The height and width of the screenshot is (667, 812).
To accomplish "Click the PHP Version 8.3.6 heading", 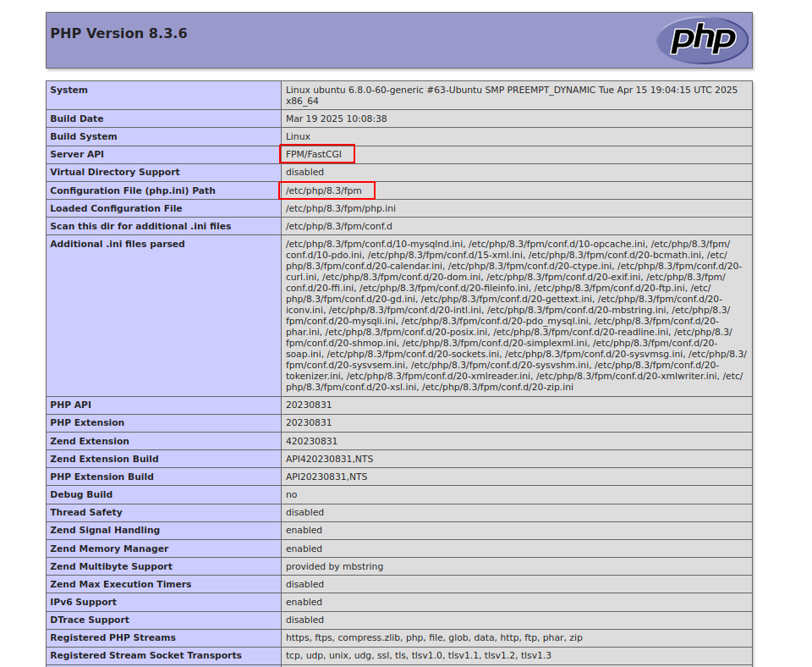I will (x=118, y=34).
